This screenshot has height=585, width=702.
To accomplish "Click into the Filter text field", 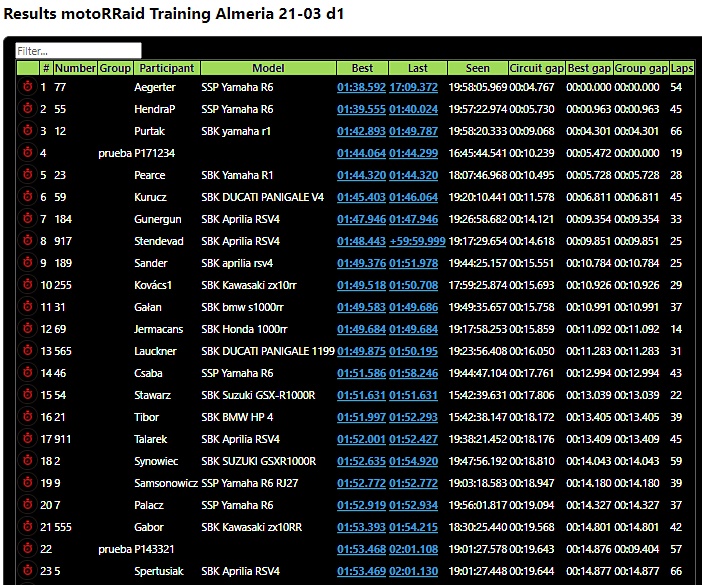I will tap(79, 50).
